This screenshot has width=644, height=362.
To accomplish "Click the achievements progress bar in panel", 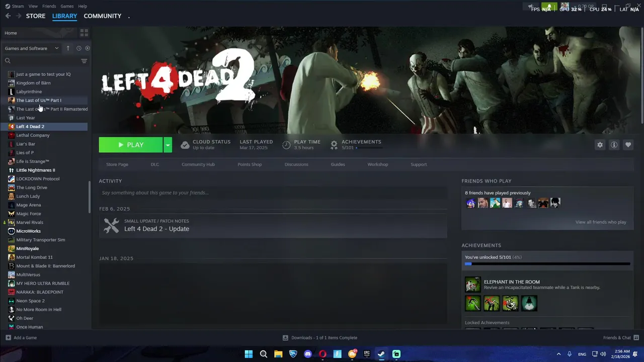I will tap(547, 263).
